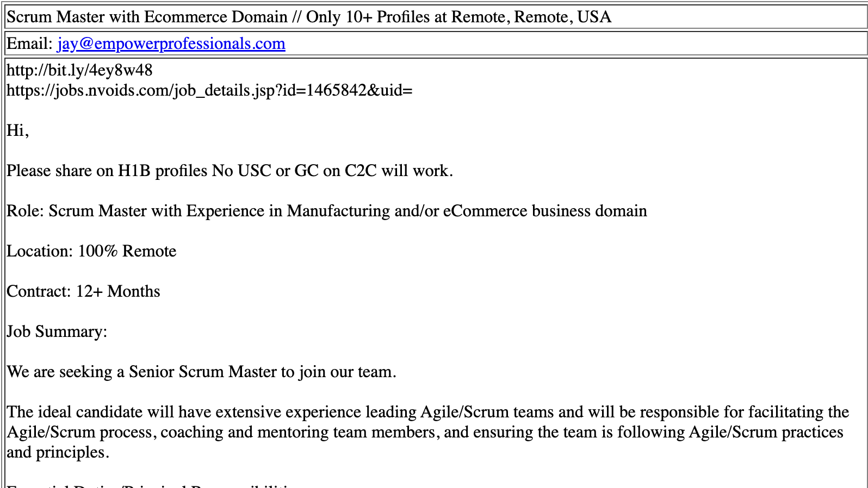Click the "Job Summary:" heading
868x488 pixels.
click(57, 331)
